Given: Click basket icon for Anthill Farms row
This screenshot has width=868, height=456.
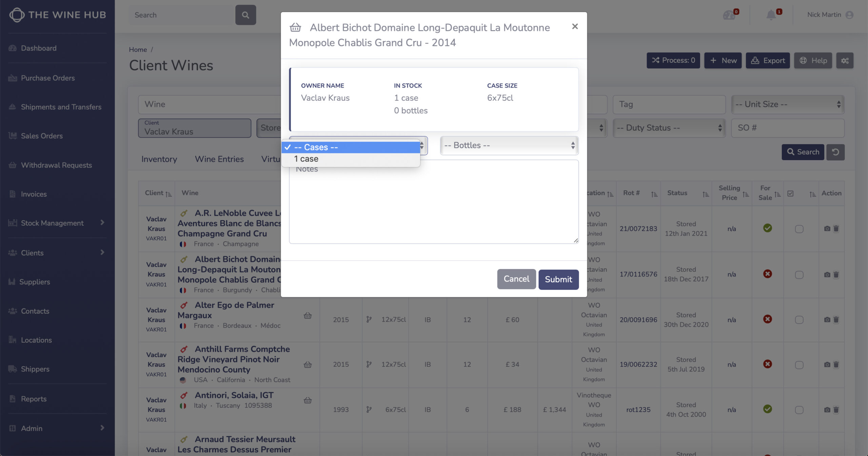Looking at the screenshot, I should coord(308,365).
